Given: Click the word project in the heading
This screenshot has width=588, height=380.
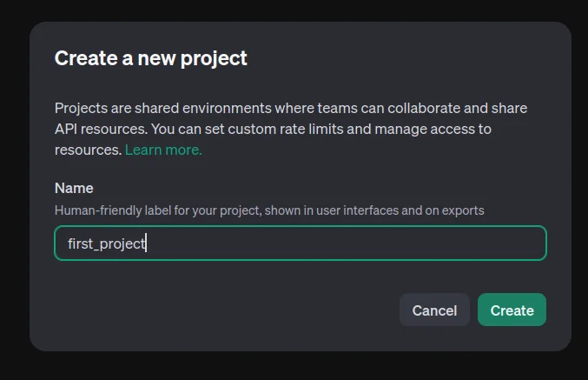Looking at the screenshot, I should coord(214,59).
